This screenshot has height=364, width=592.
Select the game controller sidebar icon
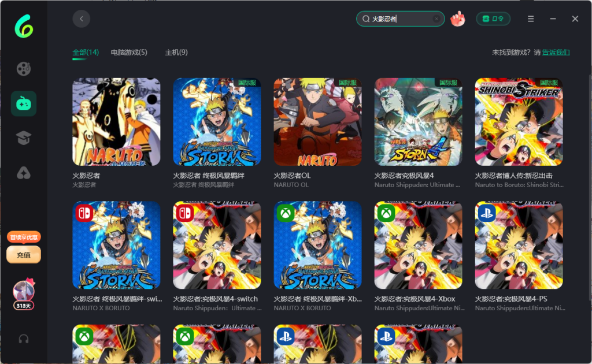tap(23, 103)
